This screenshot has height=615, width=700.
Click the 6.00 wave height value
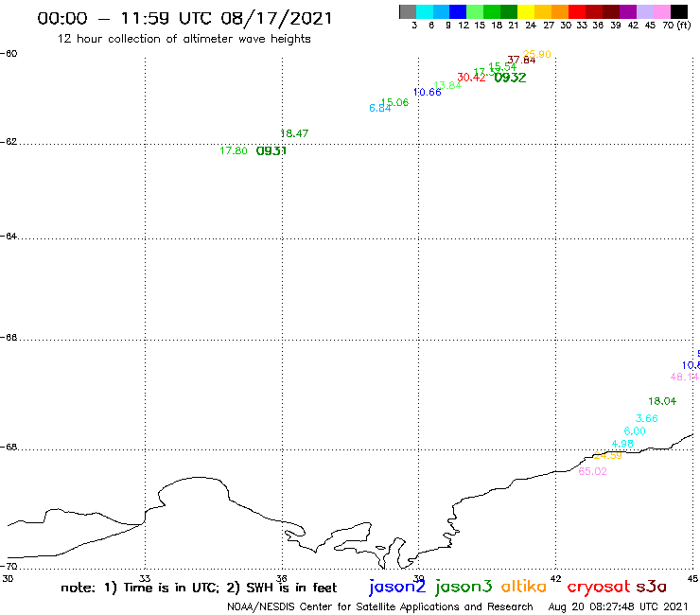pyautogui.click(x=635, y=431)
